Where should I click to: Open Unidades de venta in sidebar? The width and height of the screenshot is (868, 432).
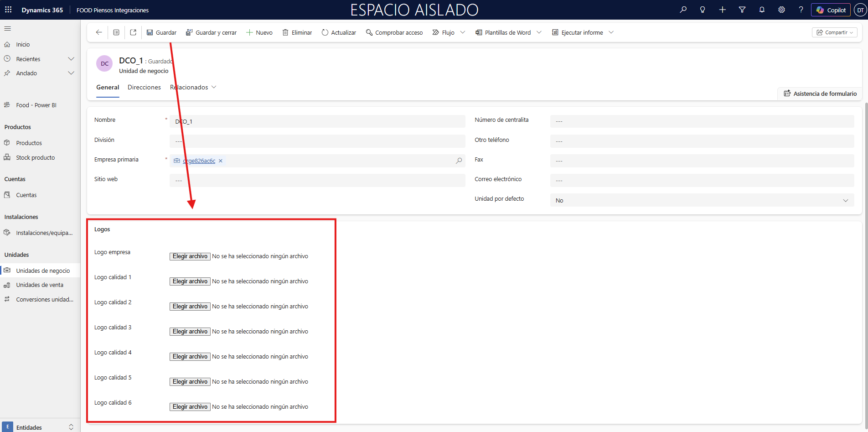(40, 285)
